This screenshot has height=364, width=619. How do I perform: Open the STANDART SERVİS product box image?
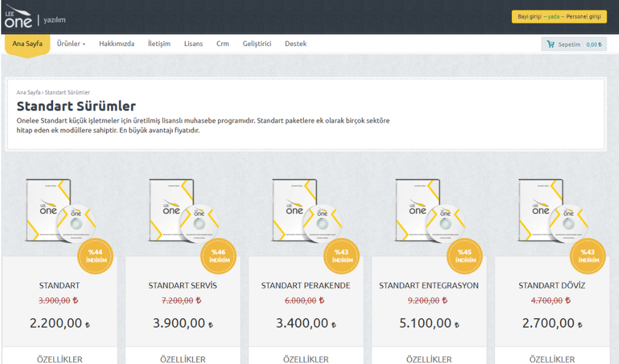click(x=184, y=210)
